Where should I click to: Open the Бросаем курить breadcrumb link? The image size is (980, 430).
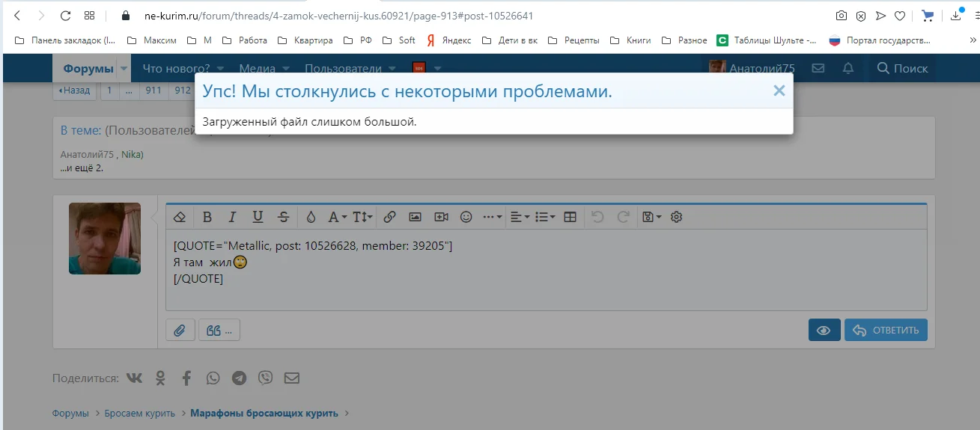click(x=140, y=414)
